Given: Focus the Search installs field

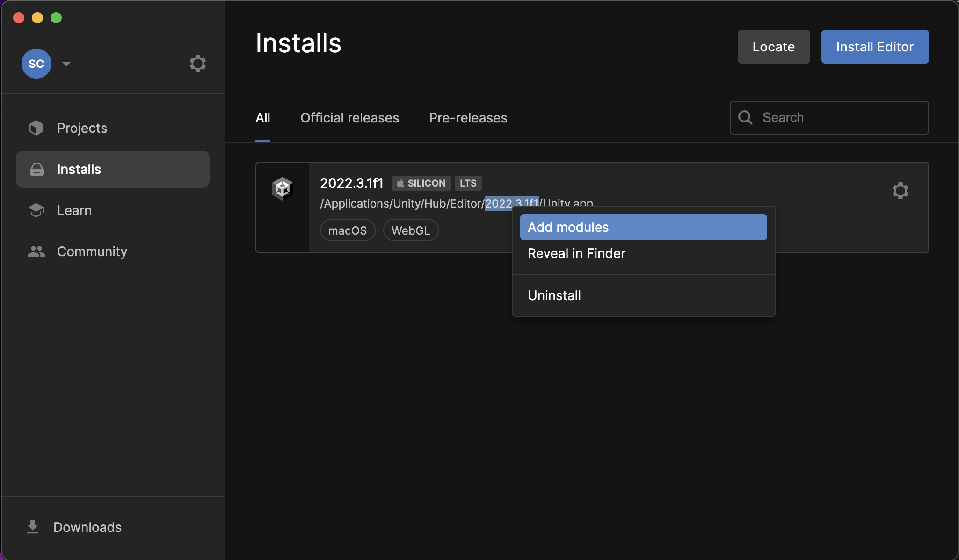Looking at the screenshot, I should (837, 118).
